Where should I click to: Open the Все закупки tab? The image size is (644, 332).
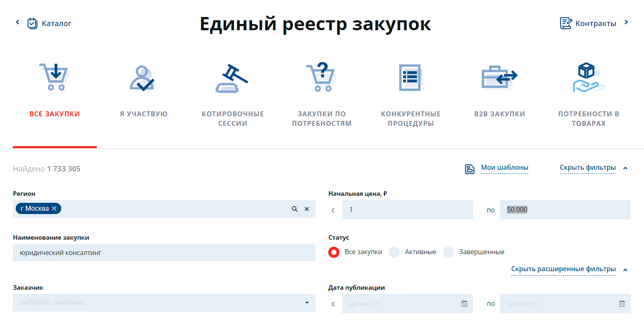(x=55, y=114)
